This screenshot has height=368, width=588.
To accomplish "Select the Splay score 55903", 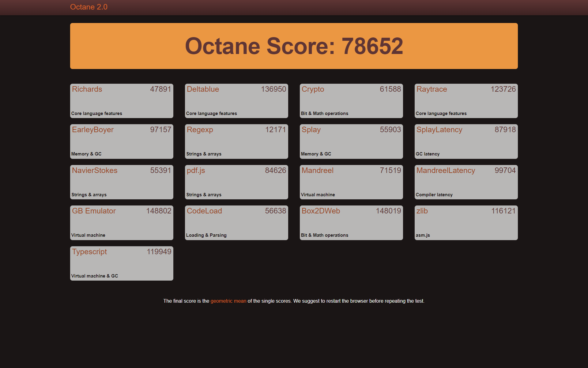I will (390, 130).
